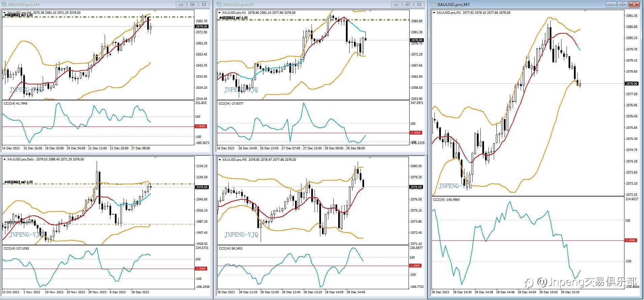Minimize the XAUUSD.pro,H4 chart window
Screen dimensions: 644x300
pos(182,4)
